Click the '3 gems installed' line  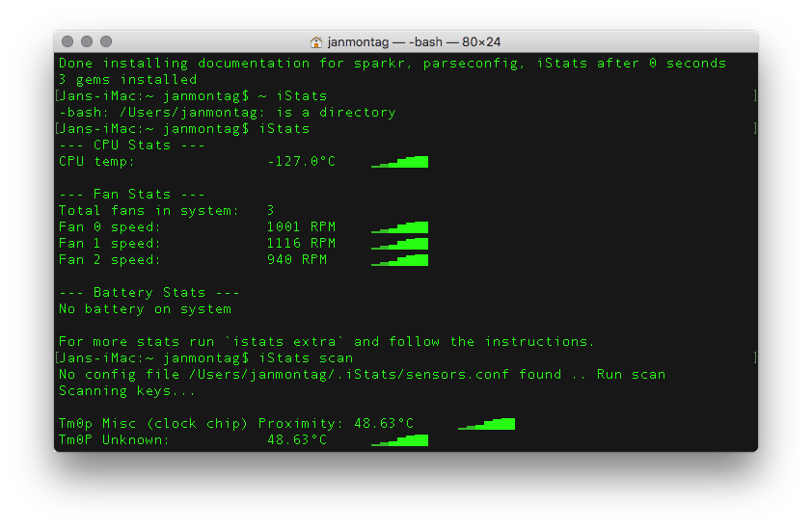pos(128,79)
